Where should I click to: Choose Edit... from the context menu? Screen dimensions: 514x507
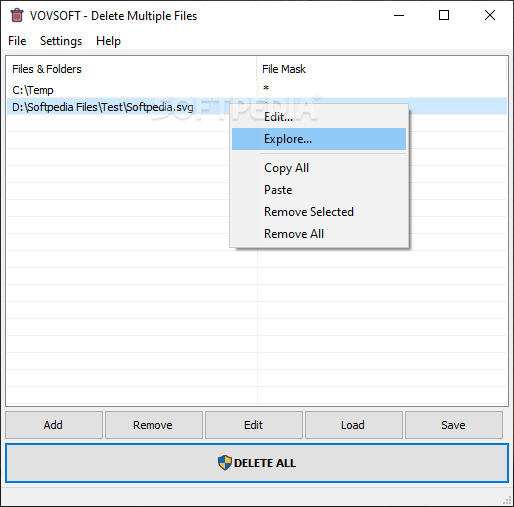point(319,117)
